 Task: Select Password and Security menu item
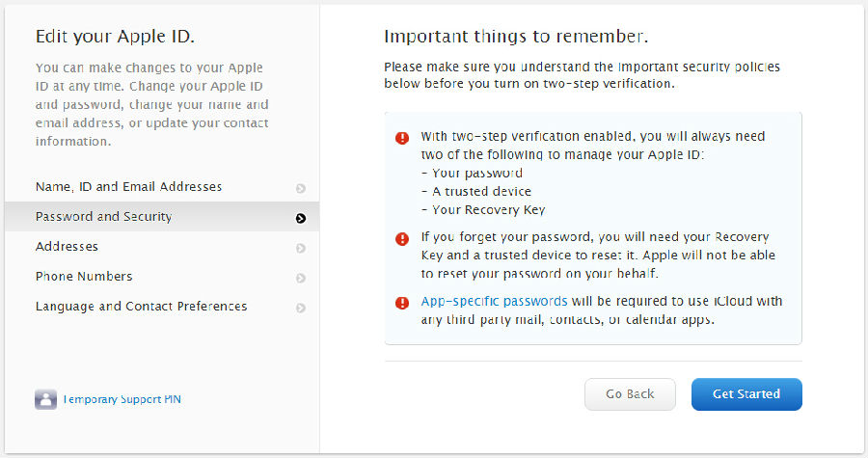pyautogui.click(x=162, y=217)
